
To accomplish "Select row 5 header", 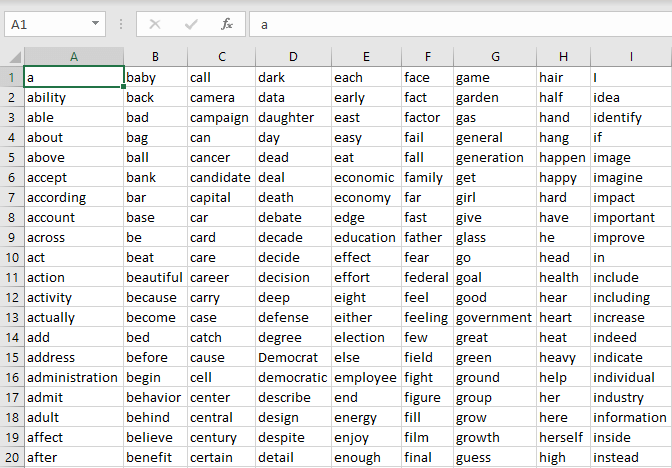I will point(12,157).
